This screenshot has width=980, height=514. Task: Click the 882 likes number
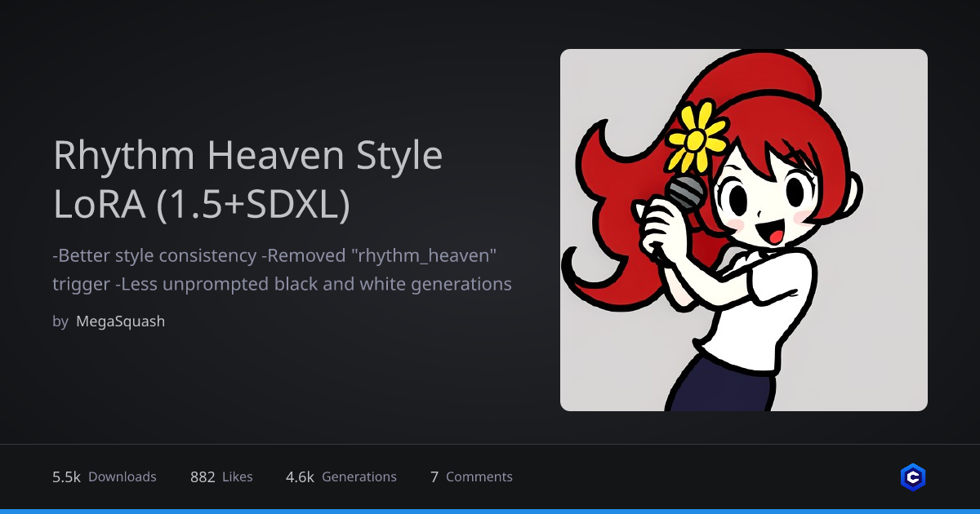203,477
